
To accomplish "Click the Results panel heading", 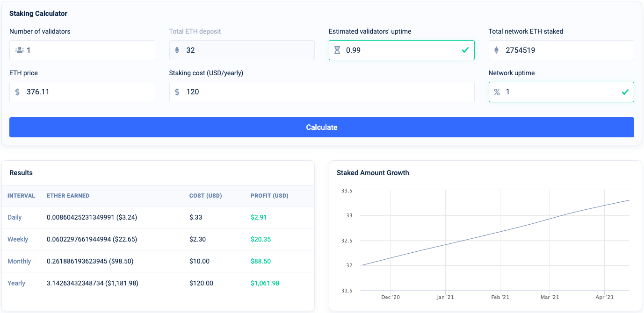I will click(x=21, y=173).
